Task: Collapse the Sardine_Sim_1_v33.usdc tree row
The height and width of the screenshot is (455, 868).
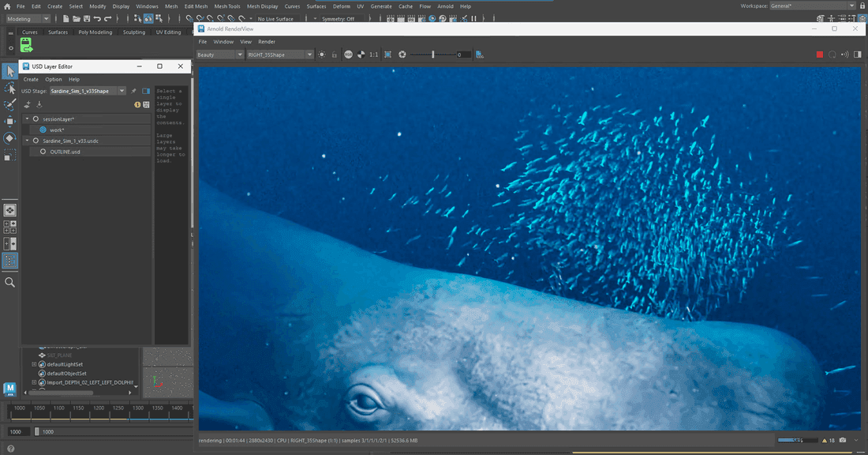Action: (x=27, y=141)
